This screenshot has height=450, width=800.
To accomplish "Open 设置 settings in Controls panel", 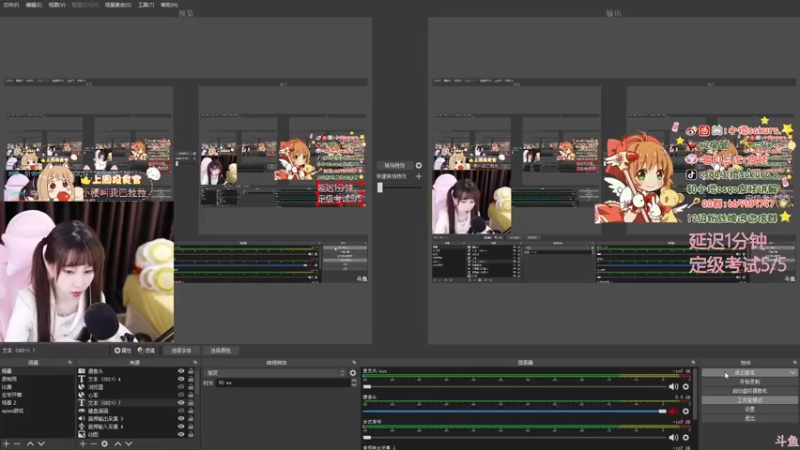I will (749, 409).
